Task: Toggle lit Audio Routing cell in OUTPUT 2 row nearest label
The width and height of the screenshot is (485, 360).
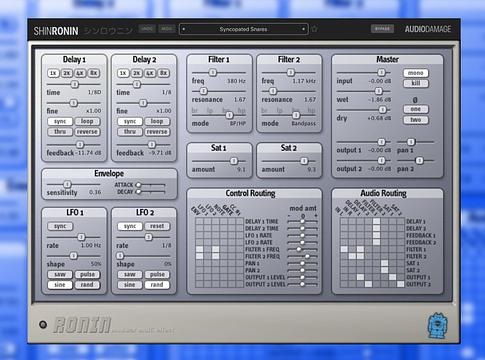Action: pyautogui.click(x=400, y=284)
